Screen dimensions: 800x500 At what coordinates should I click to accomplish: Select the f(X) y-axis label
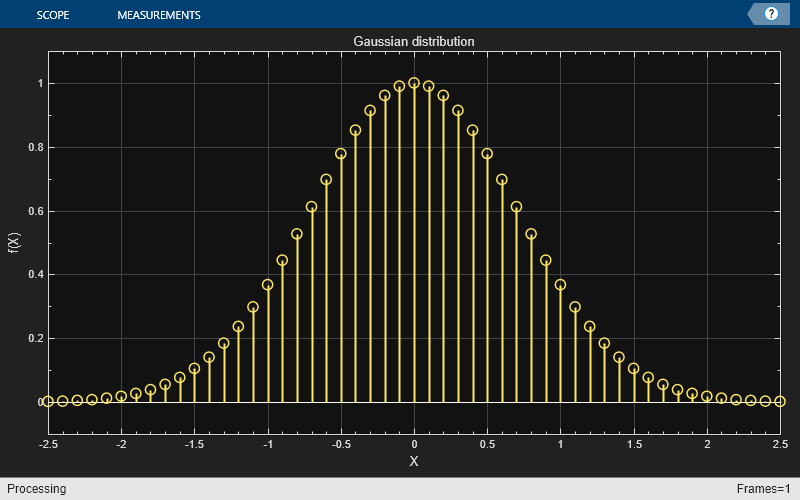[x=14, y=243]
